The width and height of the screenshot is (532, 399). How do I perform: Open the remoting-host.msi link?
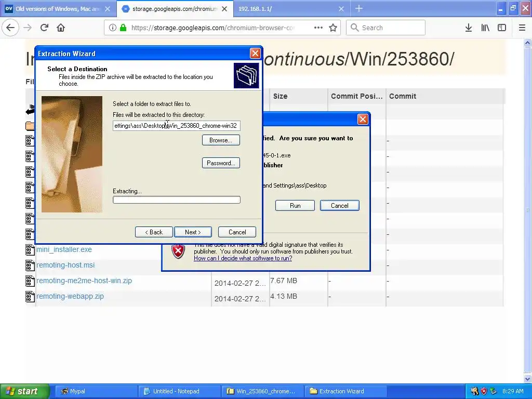point(65,265)
